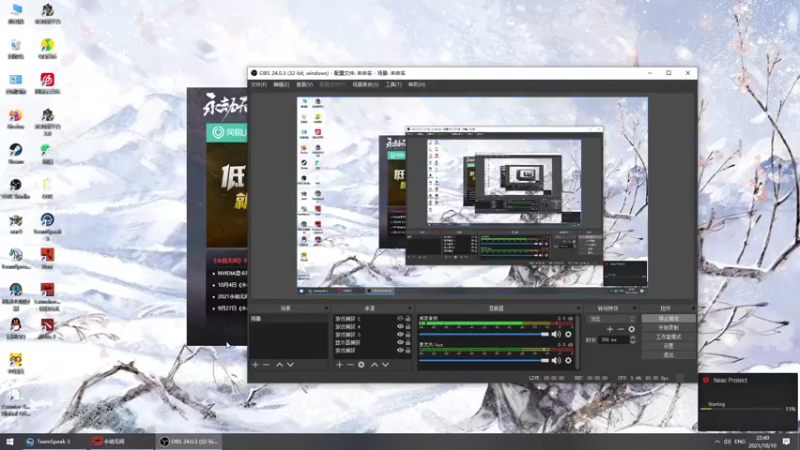Open the 查看(V) menu in OBS
Image resolution: width=800 pixels, height=450 pixels.
click(x=305, y=85)
